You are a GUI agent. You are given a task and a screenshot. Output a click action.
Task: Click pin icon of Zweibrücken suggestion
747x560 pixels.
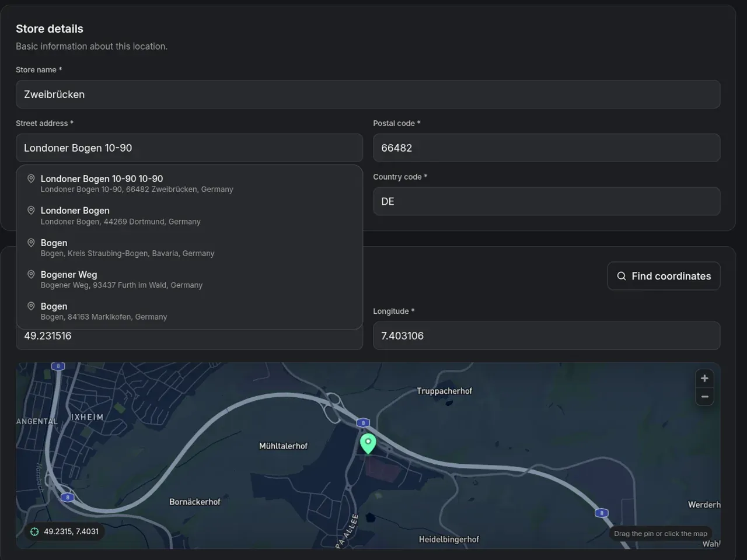[x=31, y=178]
